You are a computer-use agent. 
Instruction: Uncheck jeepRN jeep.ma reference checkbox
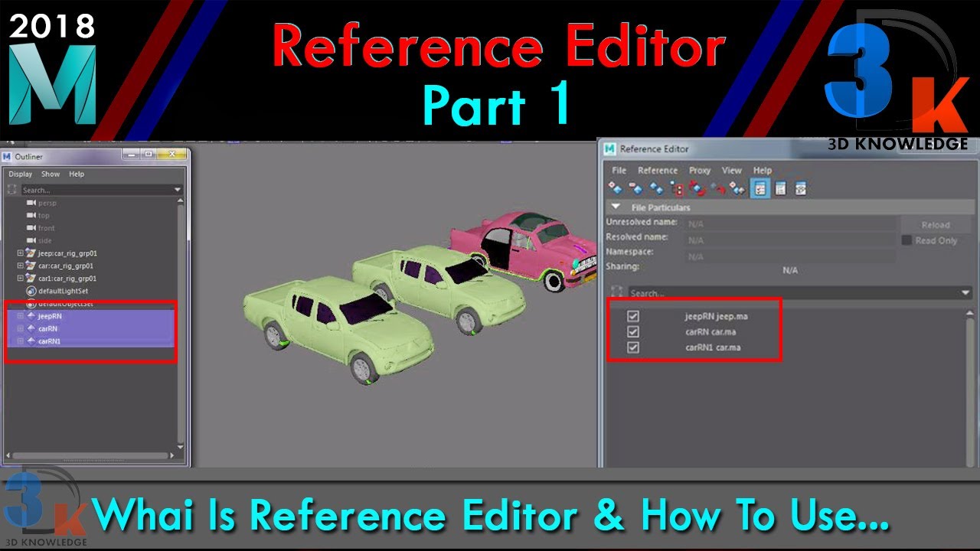[632, 316]
